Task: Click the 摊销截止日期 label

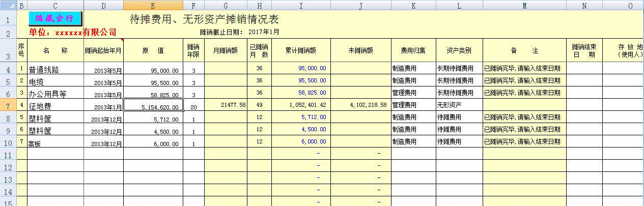Action: pos(222,32)
